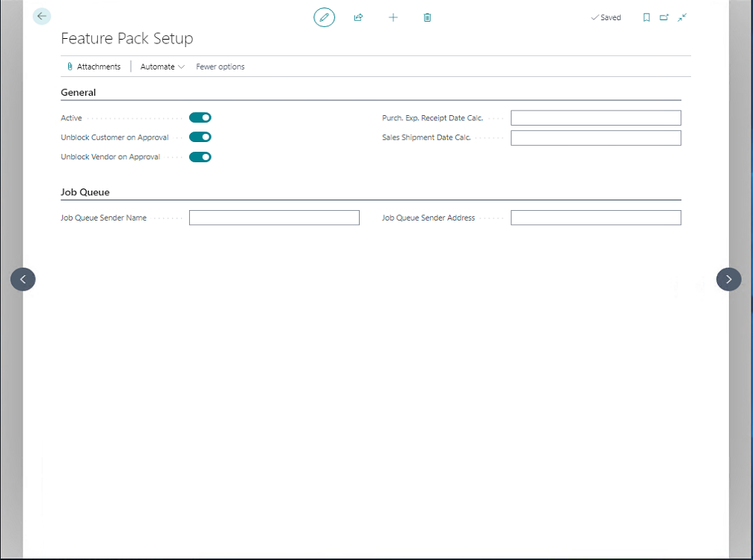This screenshot has width=753, height=560.
Task: Click the Purch. Exp. Receipt Date Calc. field
Action: pyautogui.click(x=595, y=117)
